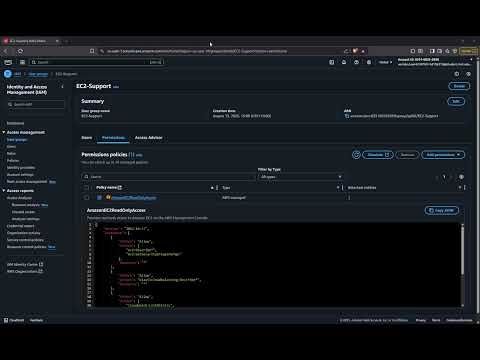The image size is (480, 360).
Task: Go to User groups breadcrumb link
Action: click(38, 74)
